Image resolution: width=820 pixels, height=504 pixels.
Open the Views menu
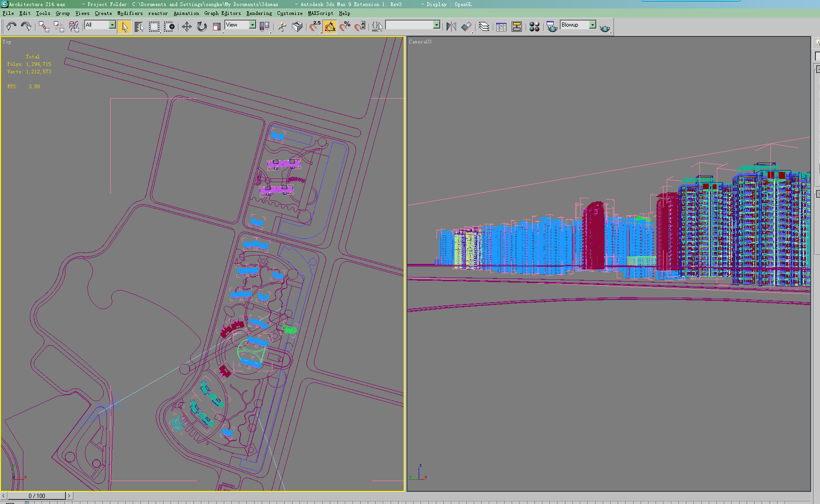tap(82, 13)
